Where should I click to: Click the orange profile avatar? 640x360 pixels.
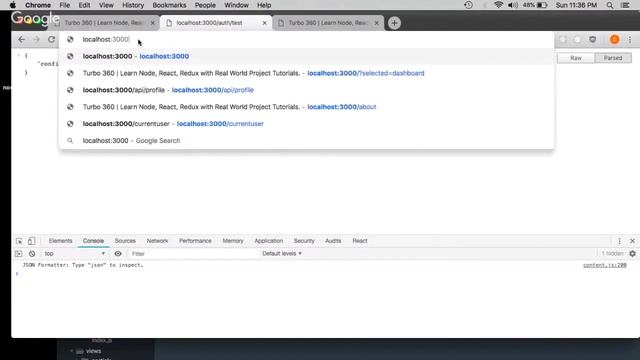[x=614, y=40]
